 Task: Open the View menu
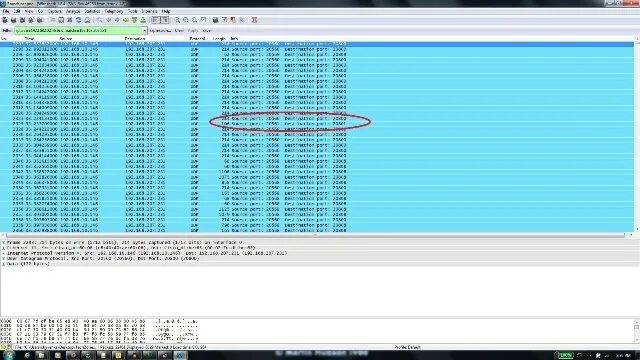pos(29,11)
